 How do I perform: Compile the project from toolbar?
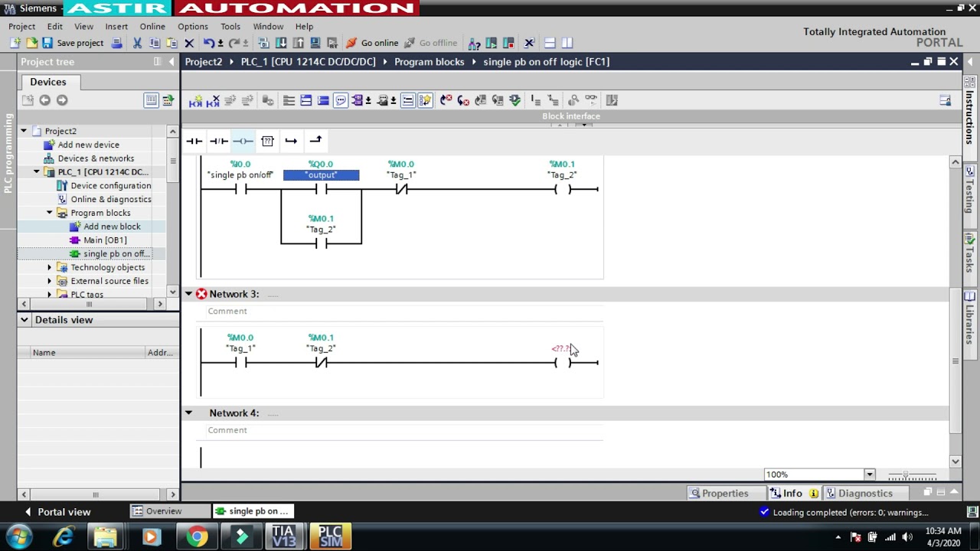tap(264, 43)
